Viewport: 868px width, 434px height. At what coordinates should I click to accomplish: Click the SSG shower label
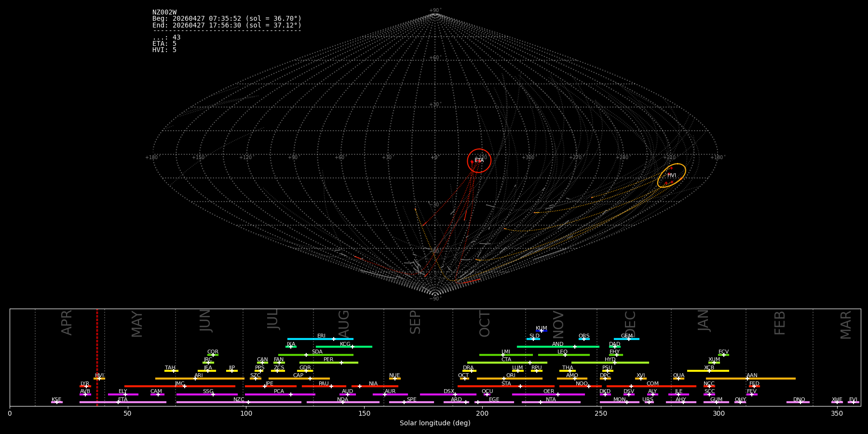pyautogui.click(x=208, y=392)
